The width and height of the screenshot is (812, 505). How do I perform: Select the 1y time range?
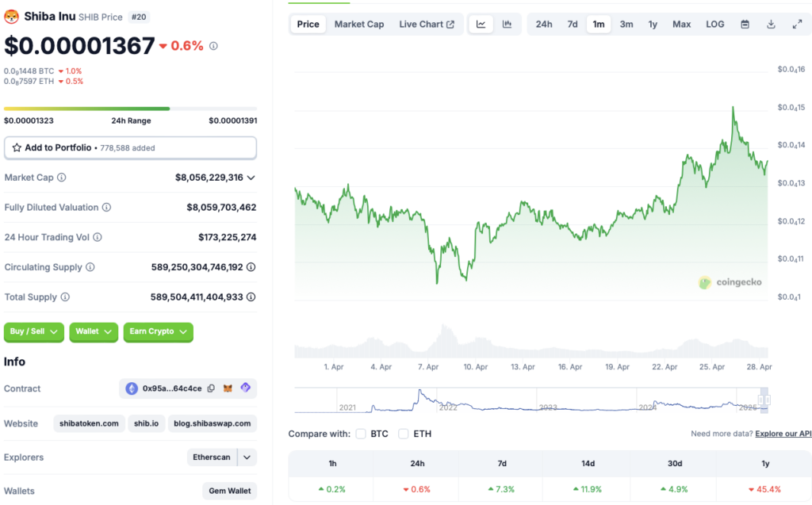(653, 25)
